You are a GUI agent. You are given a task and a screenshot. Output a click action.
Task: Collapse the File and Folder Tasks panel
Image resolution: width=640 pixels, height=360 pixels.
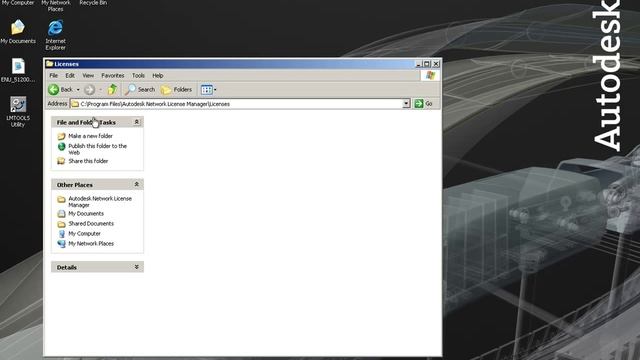[x=137, y=122]
